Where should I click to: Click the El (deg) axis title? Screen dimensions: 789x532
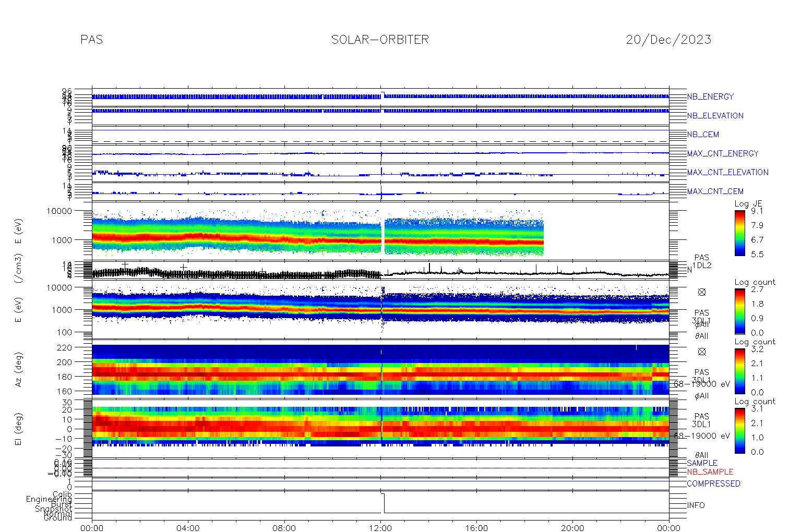(x=19, y=429)
